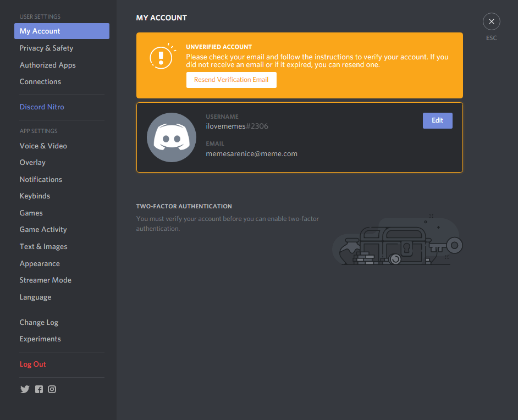Select My Account in sidebar
This screenshot has width=518, height=420.
pos(62,31)
